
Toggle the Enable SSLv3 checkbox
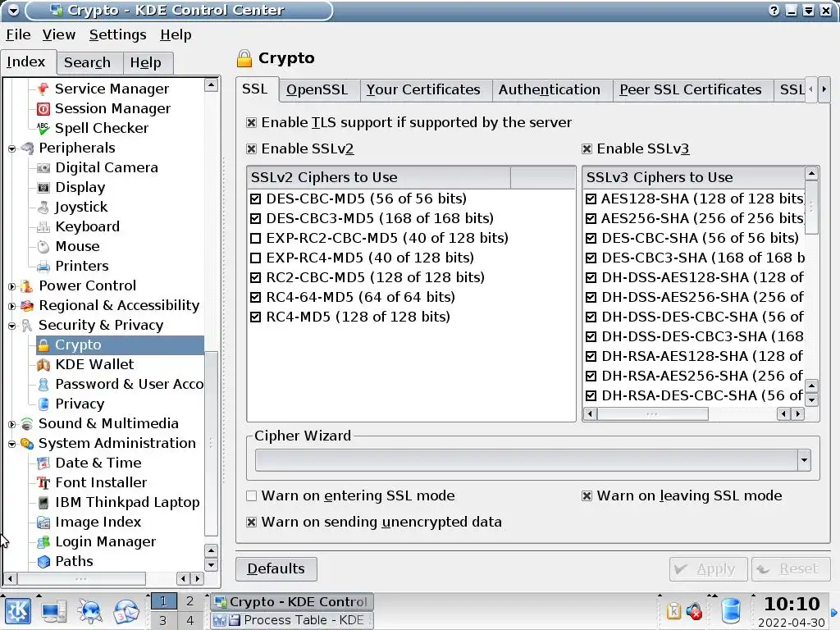pos(587,149)
